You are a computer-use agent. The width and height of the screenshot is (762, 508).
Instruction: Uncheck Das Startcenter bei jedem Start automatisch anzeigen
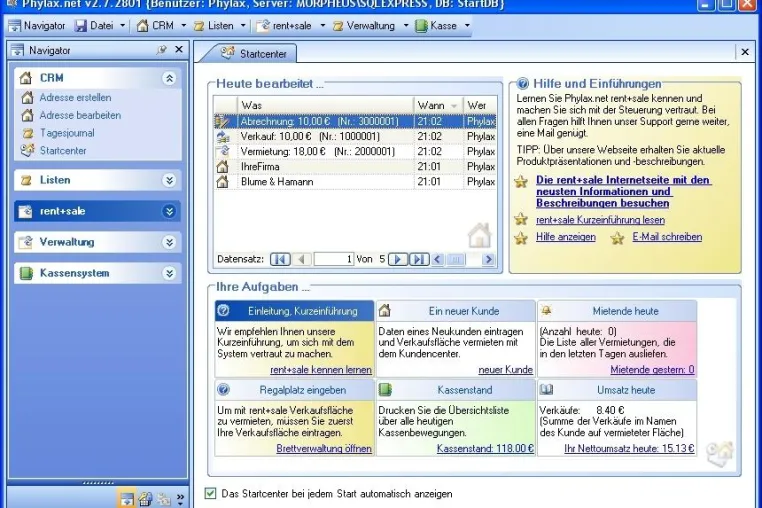click(x=210, y=493)
